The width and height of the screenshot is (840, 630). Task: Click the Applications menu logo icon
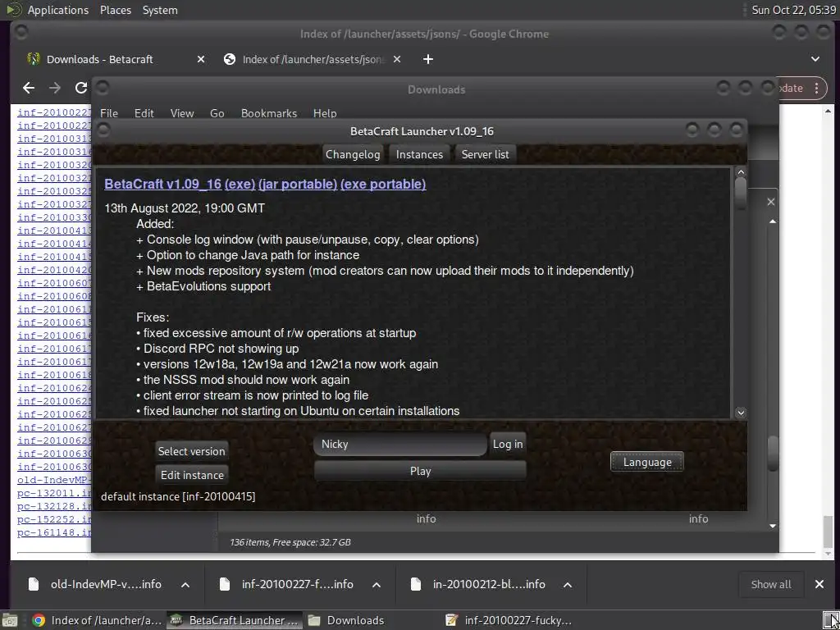[x=14, y=10]
